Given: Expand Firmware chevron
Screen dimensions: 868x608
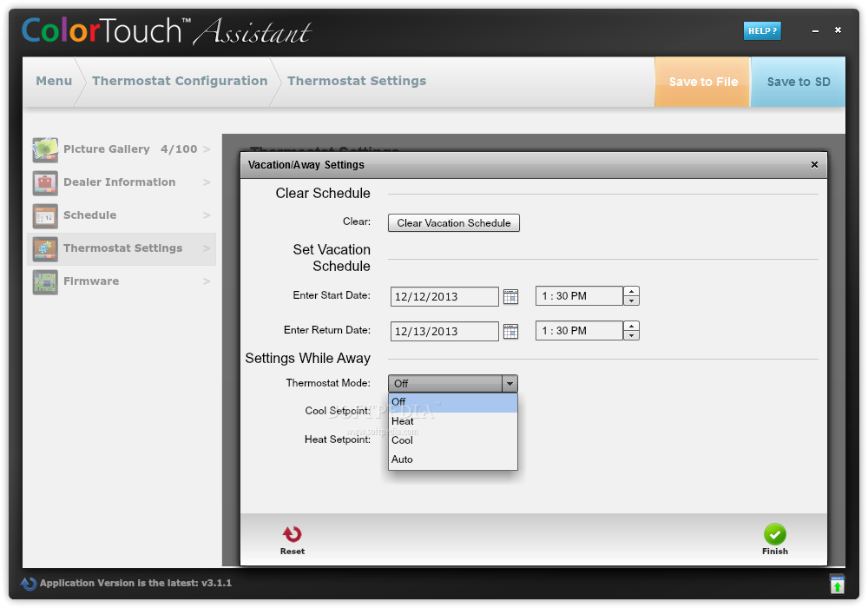Looking at the screenshot, I should click(207, 281).
